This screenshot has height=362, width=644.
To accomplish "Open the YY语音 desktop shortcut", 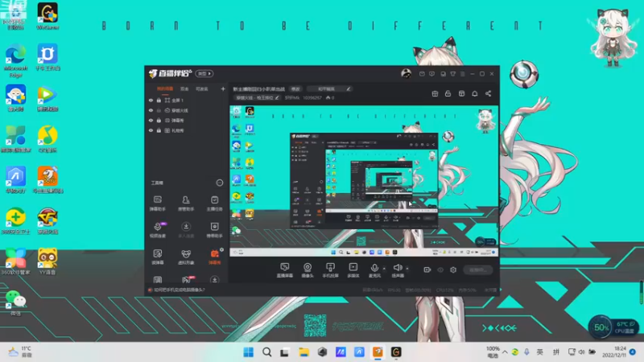I will tap(47, 261).
